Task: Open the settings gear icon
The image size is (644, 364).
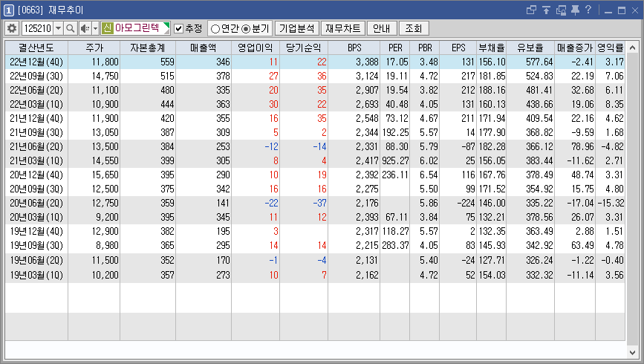Action: click(12, 28)
